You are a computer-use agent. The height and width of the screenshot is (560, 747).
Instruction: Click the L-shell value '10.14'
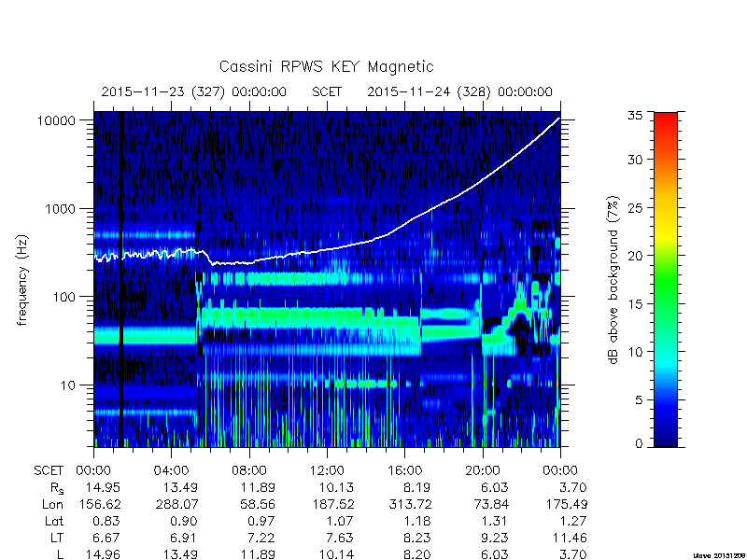coord(336,553)
